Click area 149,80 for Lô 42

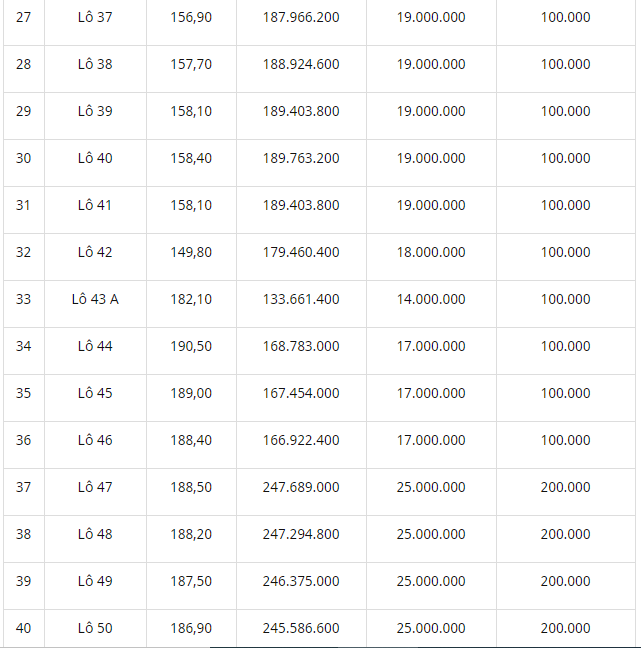pos(191,253)
